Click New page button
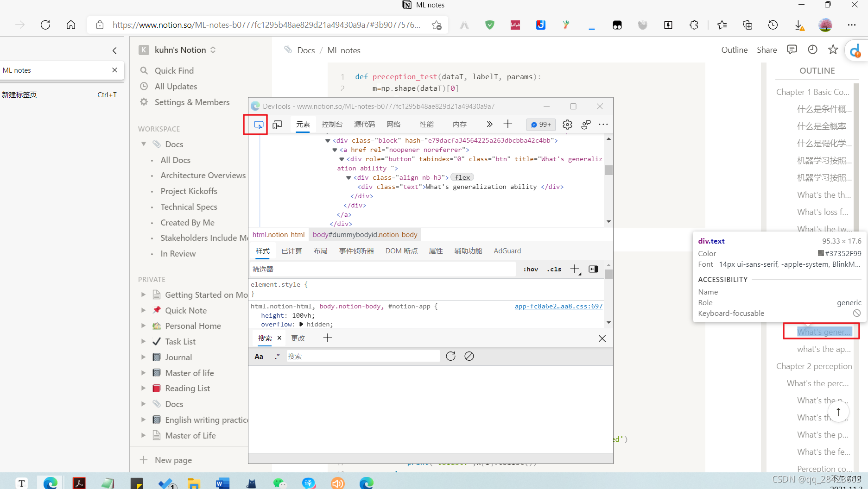This screenshot has width=868, height=489. click(173, 460)
